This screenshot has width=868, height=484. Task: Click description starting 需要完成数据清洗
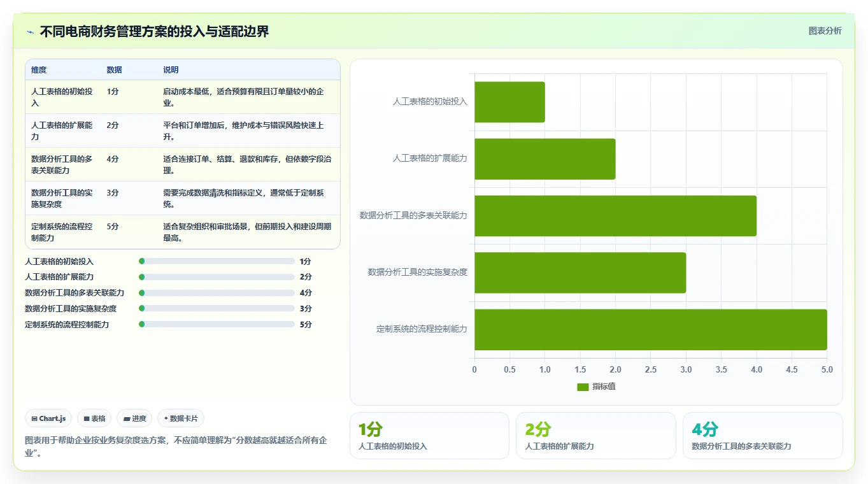(247, 199)
